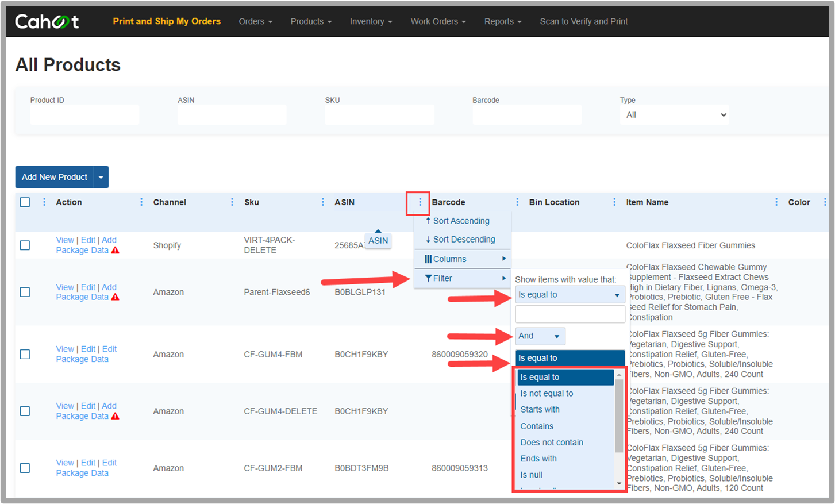Click warning icon in VIRT-4PACK-DELETE row
Image resolution: width=835 pixels, height=504 pixels.
tap(116, 250)
